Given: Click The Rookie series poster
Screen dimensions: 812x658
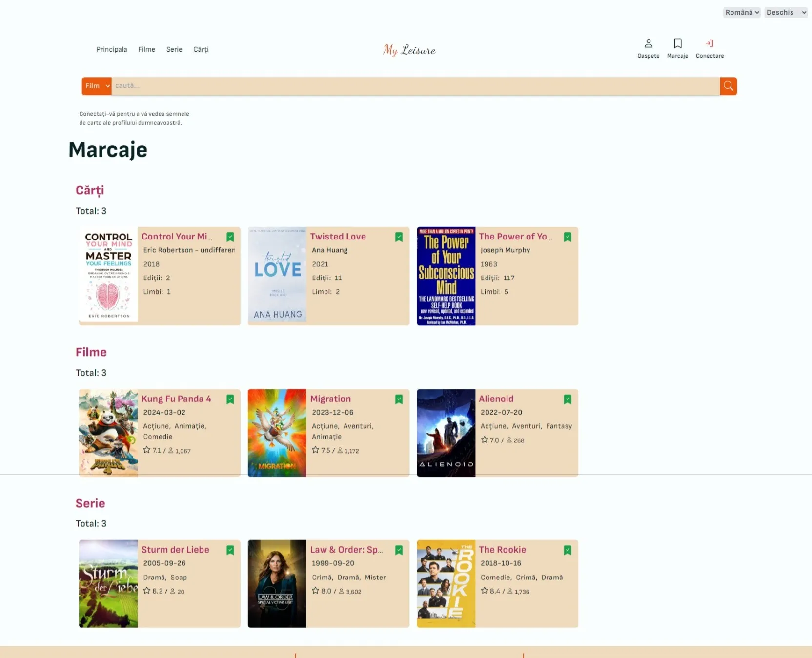Looking at the screenshot, I should click(x=446, y=584).
